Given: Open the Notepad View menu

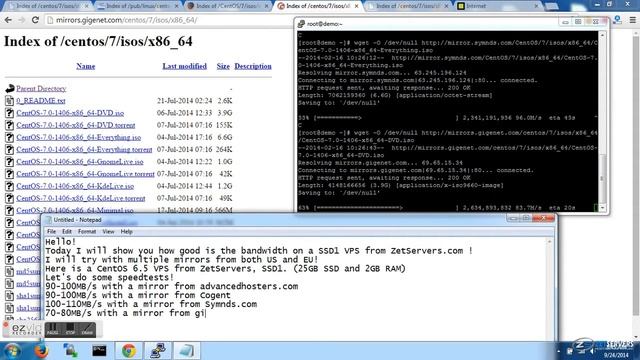Looking at the screenshot, I should (x=108, y=231).
